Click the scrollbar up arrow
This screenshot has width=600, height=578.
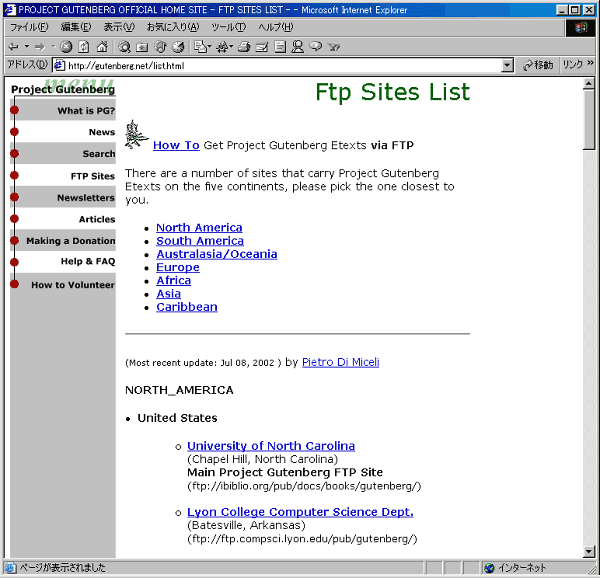589,84
